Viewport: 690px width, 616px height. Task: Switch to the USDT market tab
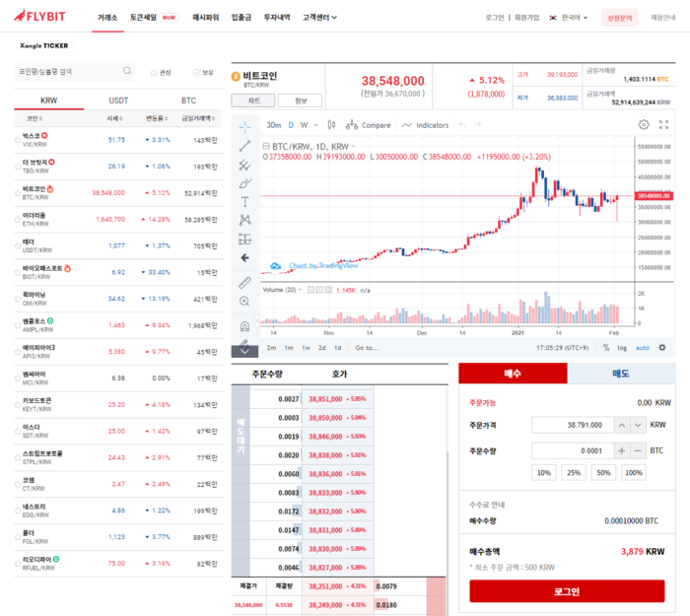click(x=118, y=101)
